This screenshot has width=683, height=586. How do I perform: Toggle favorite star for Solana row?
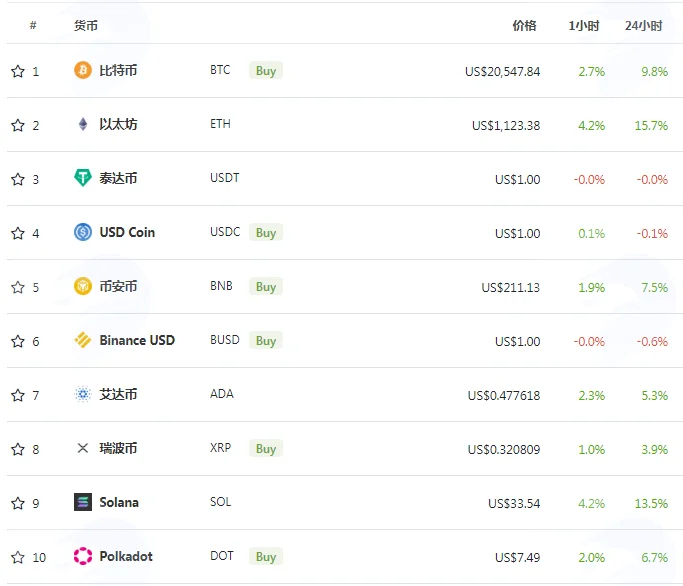pos(18,503)
